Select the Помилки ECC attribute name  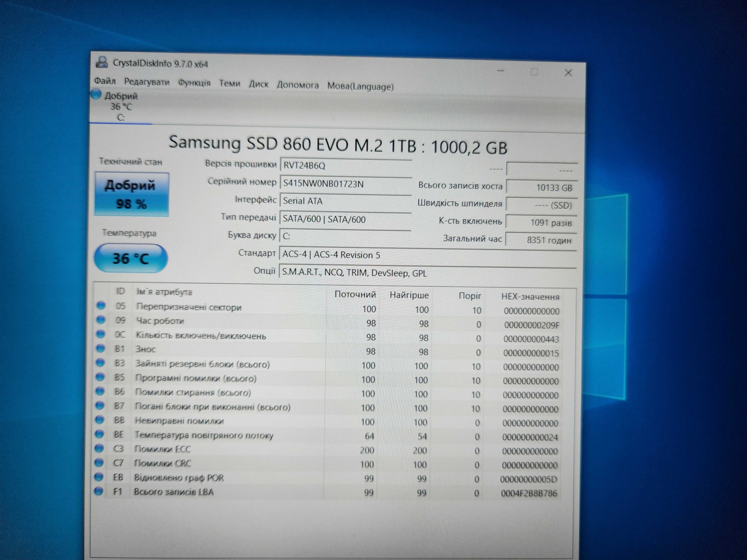point(162,449)
